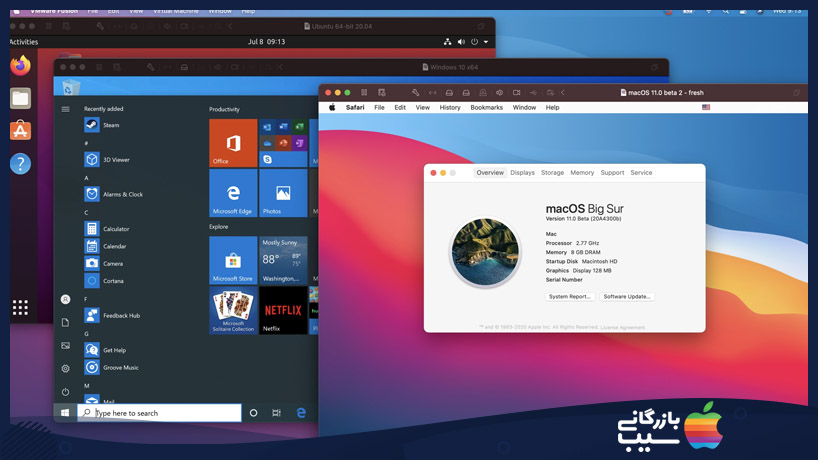Click network icon in Ubuntu top bar
Viewport: 818px width, 460px height.
pos(447,42)
